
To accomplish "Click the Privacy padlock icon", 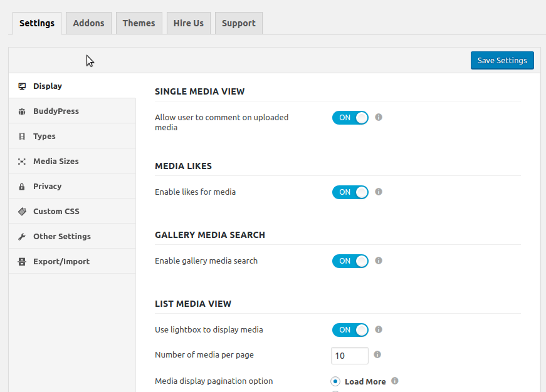I will point(22,187).
